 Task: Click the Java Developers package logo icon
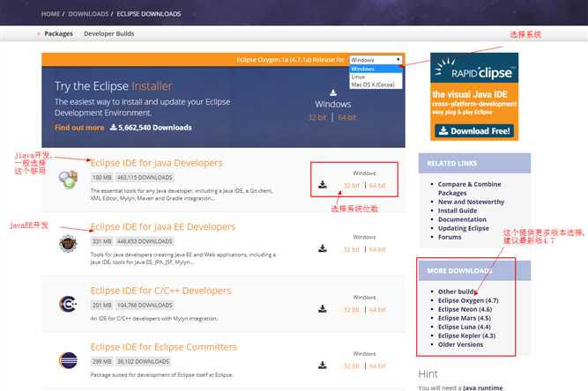[x=68, y=179]
